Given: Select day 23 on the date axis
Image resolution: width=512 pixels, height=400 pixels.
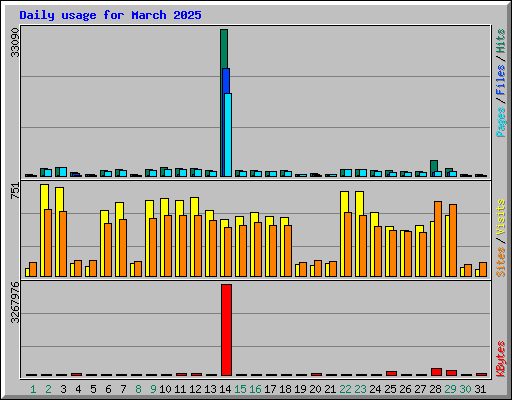Looking at the screenshot, I should coord(360,389).
